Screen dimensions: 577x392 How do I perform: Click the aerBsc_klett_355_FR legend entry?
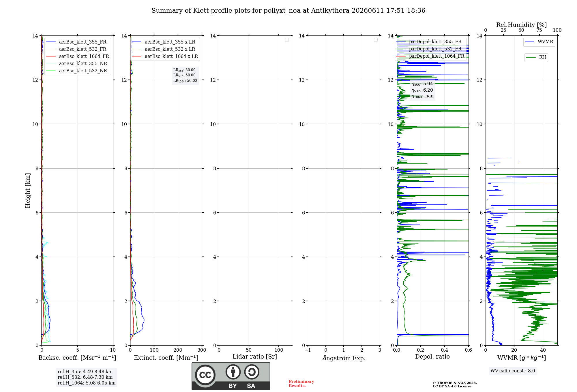pyautogui.click(x=76, y=42)
